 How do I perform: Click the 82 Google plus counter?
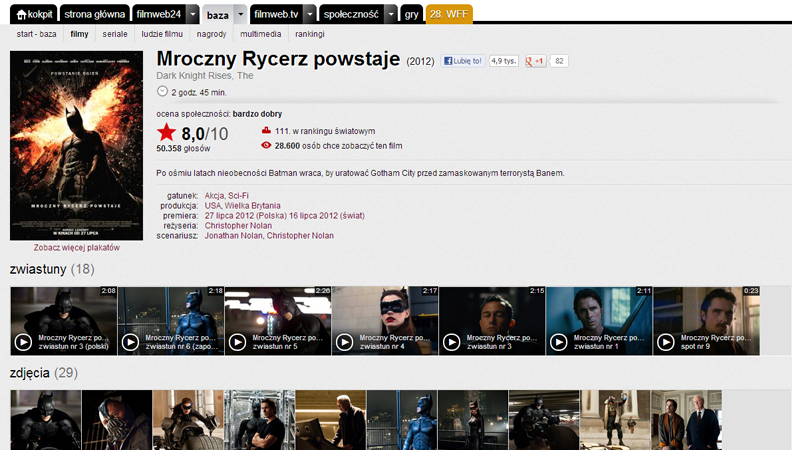coord(559,61)
